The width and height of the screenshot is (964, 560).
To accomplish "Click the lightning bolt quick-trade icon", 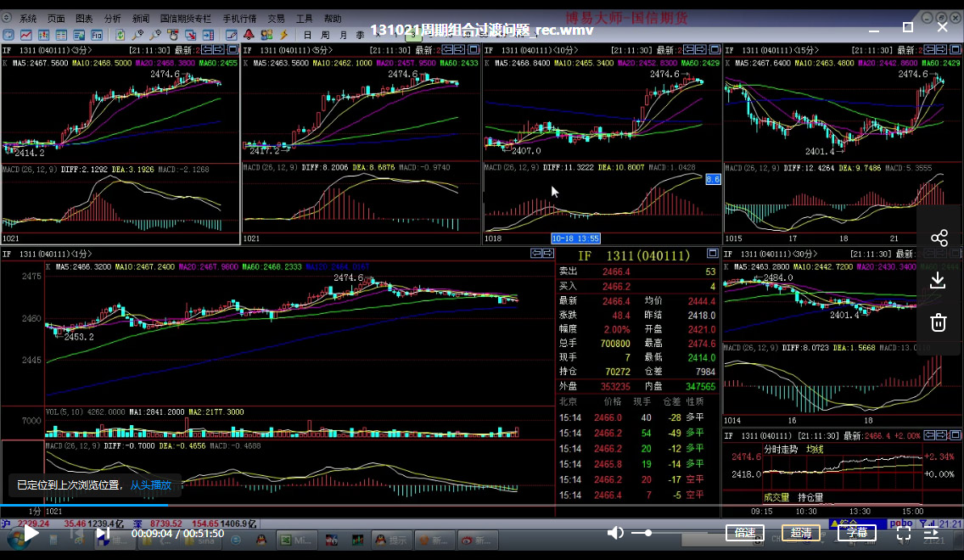I will [x=284, y=35].
